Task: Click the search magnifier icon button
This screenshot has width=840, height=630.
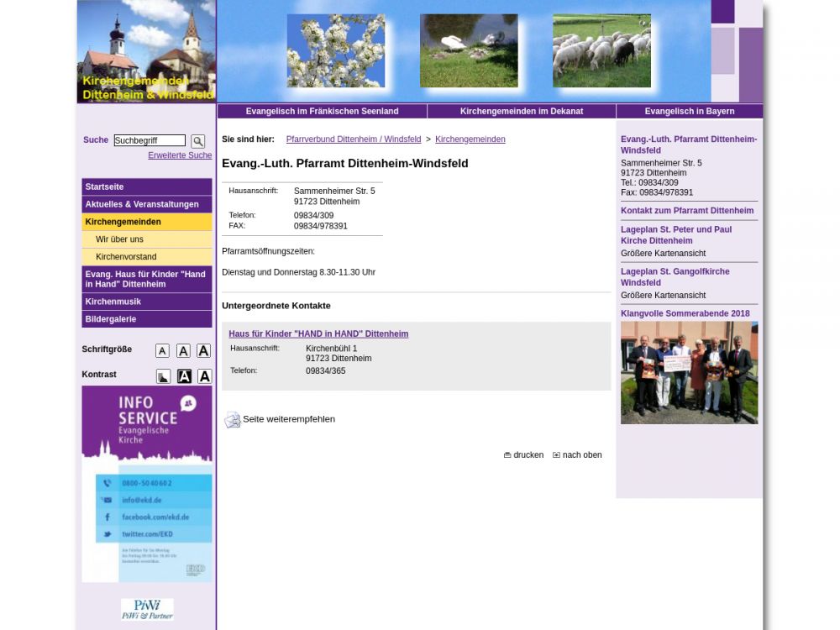Action: point(197,141)
